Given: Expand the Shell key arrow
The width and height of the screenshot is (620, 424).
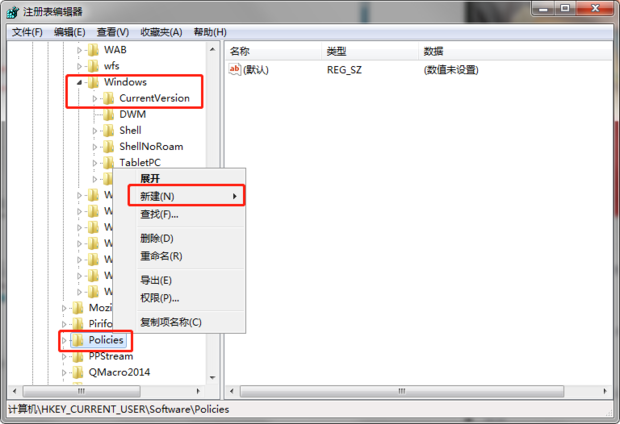Looking at the screenshot, I should click(95, 131).
